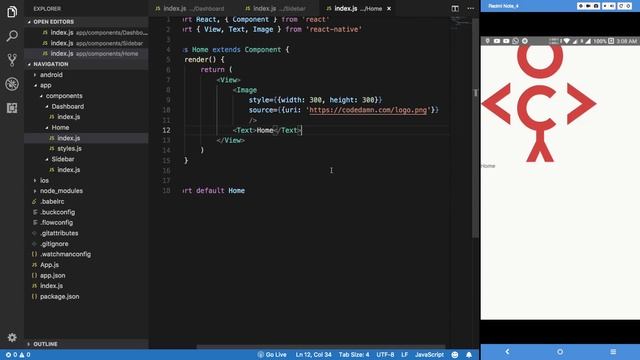Viewport: 640px width, 360px height.
Task: Click the codedamn logo image on phone
Action: (539, 104)
